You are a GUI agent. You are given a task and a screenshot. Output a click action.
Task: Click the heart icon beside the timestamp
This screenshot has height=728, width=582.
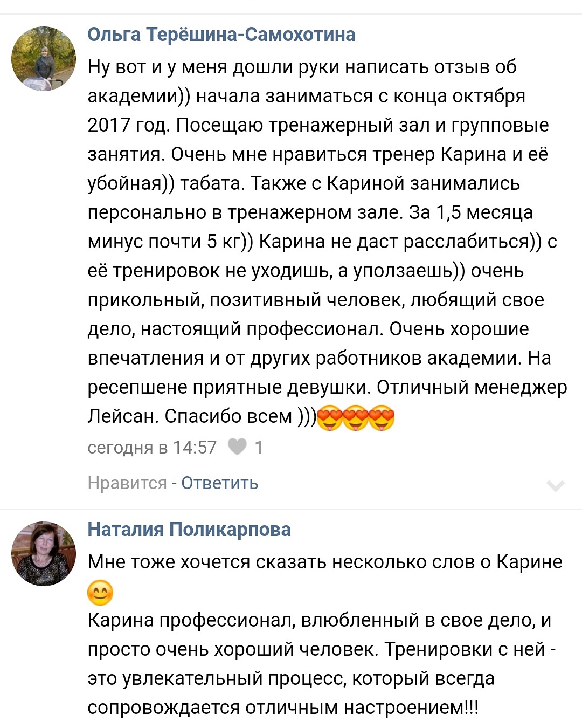(x=237, y=447)
